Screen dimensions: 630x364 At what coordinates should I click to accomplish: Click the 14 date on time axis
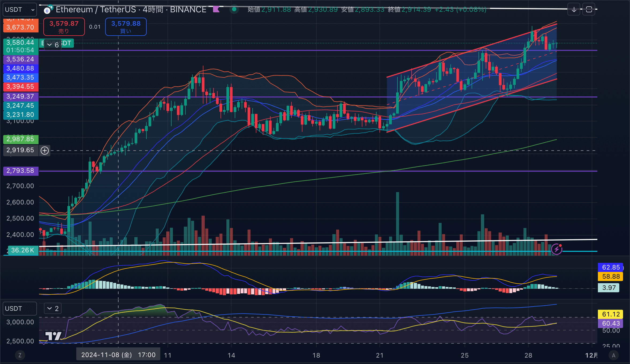[x=231, y=355]
